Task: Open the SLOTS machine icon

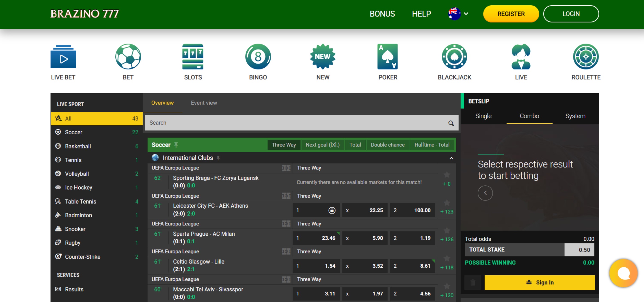Action: tap(193, 57)
